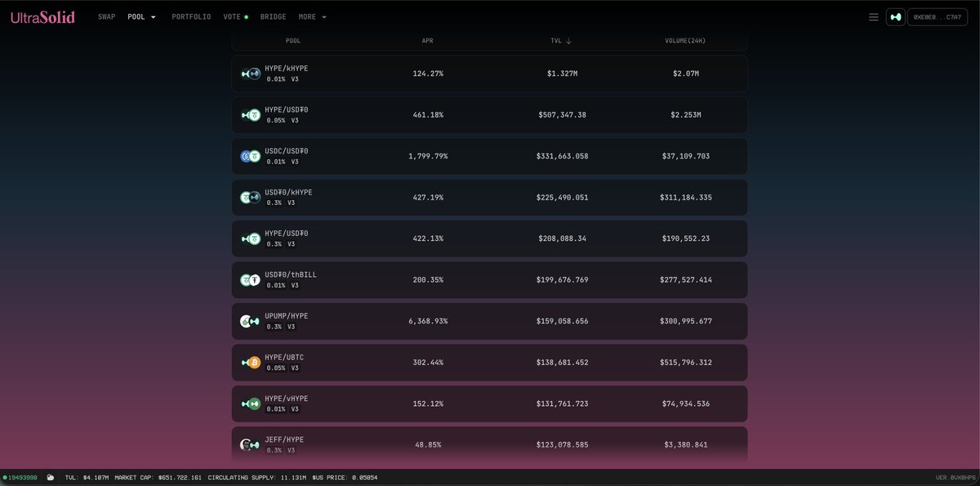Click the HYPE/kHYPE pool pair token icon
Screen dimensions: 980x486
[x=250, y=74]
